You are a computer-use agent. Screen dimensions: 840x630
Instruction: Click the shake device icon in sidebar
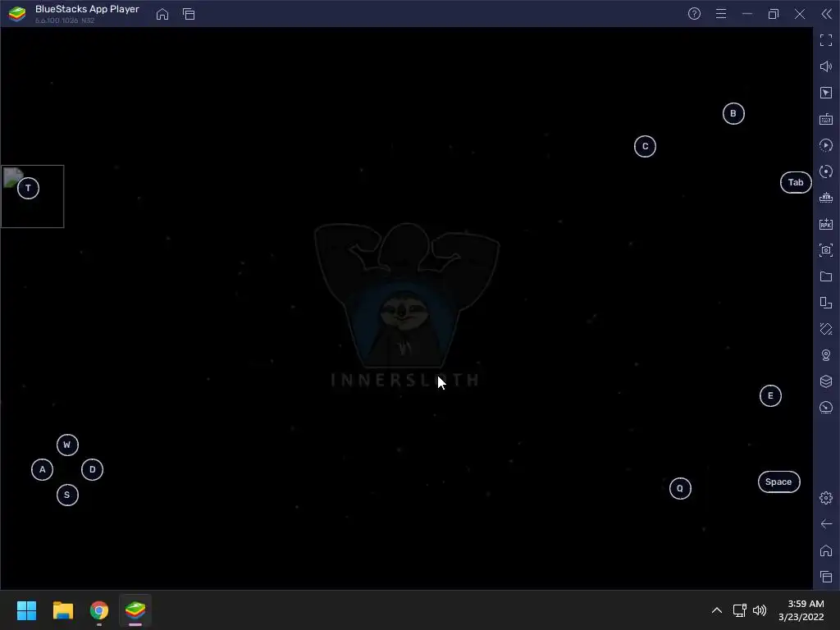click(826, 329)
